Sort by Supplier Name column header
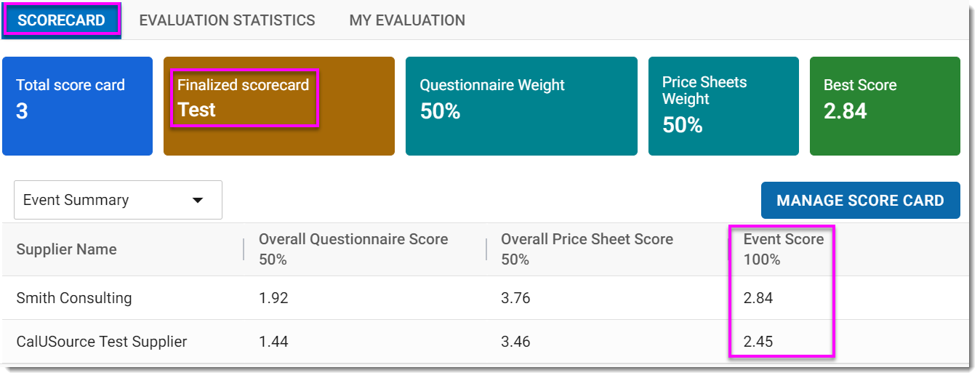Image resolution: width=980 pixels, height=378 pixels. pyautogui.click(x=67, y=249)
